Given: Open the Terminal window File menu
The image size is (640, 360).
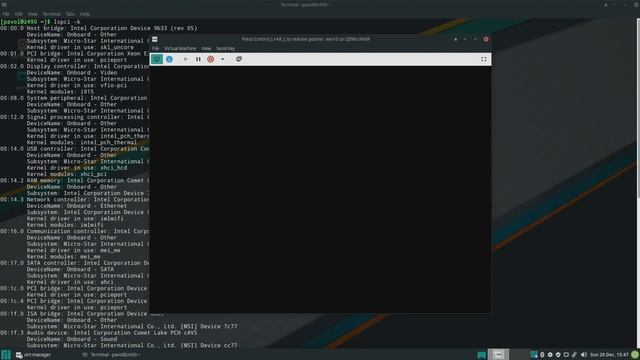Looking at the screenshot, I should point(6,14).
